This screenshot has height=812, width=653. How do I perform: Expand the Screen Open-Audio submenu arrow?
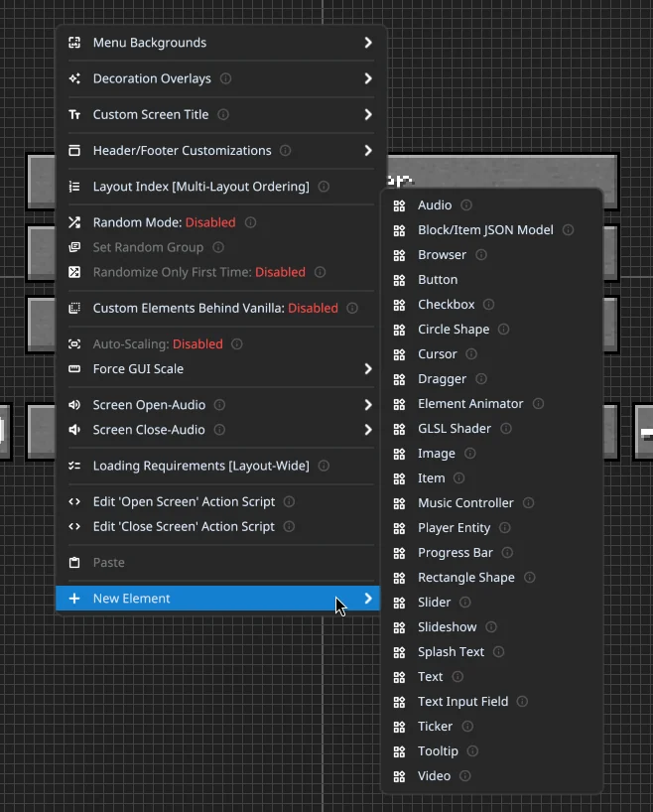[x=368, y=405]
